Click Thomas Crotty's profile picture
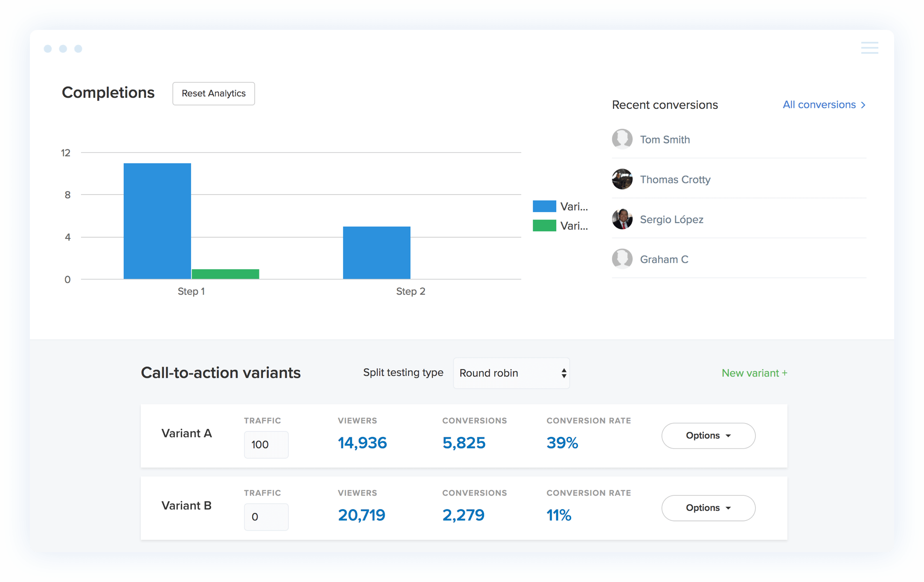Viewport: 924px width, 582px height. [x=622, y=179]
